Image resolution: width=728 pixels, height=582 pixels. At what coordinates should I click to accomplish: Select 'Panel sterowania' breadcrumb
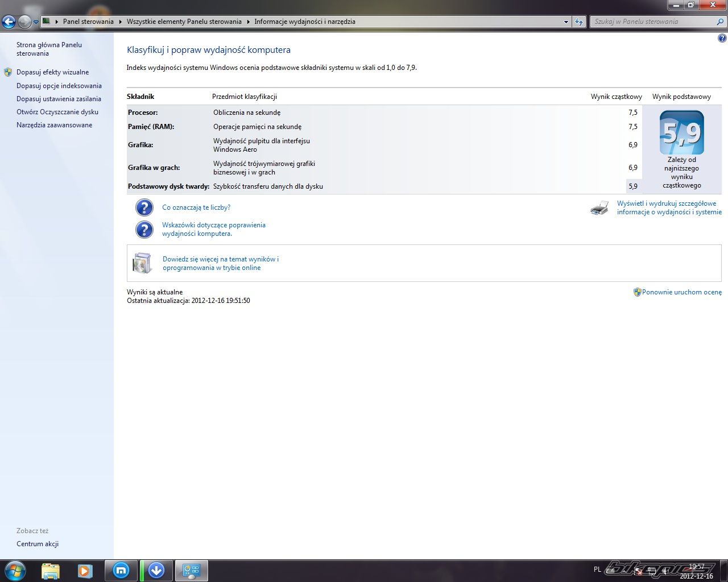[x=88, y=22]
